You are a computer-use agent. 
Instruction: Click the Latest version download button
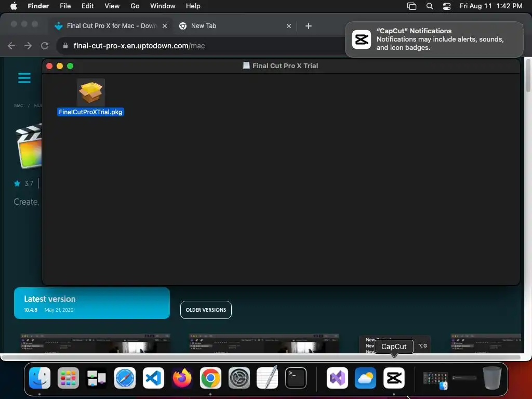point(92,303)
